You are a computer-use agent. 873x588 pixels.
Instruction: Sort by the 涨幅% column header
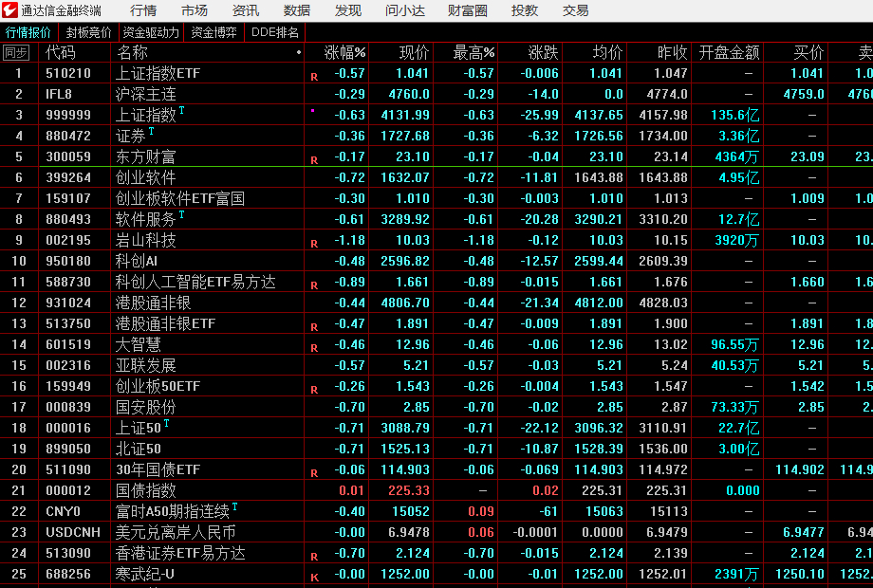[344, 53]
